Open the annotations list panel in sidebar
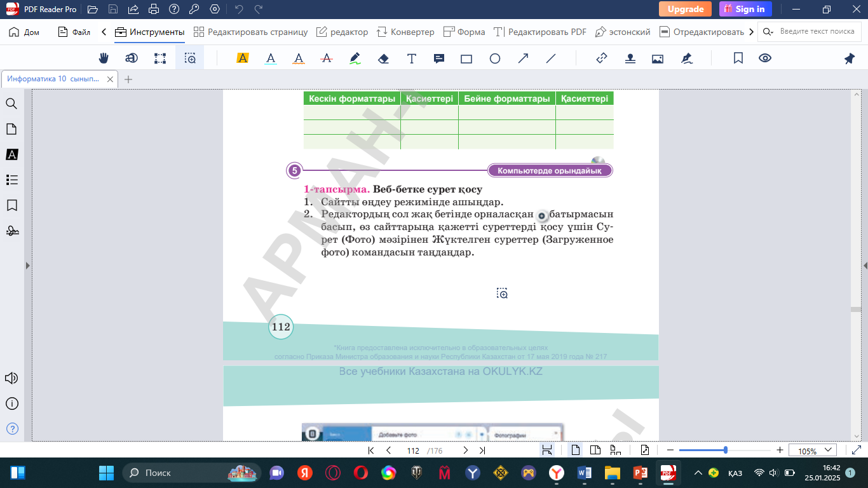This screenshot has width=868, height=488. [x=11, y=154]
